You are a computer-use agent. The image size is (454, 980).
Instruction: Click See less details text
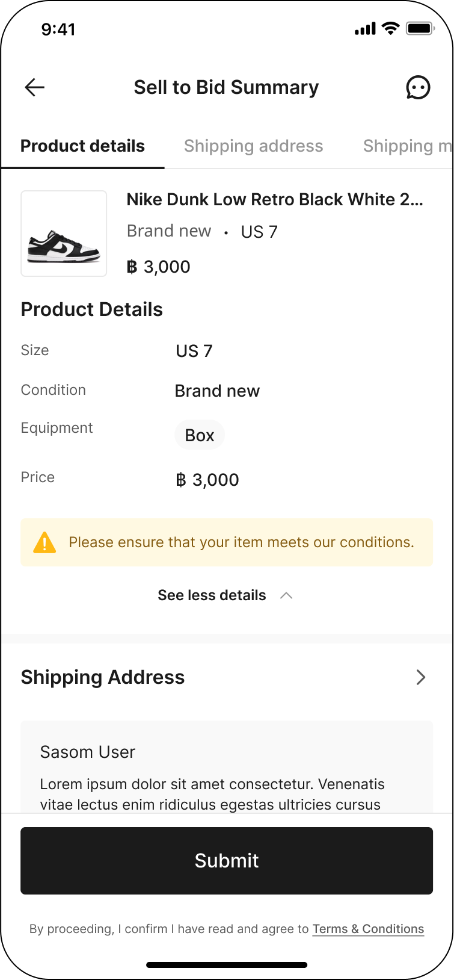point(212,595)
